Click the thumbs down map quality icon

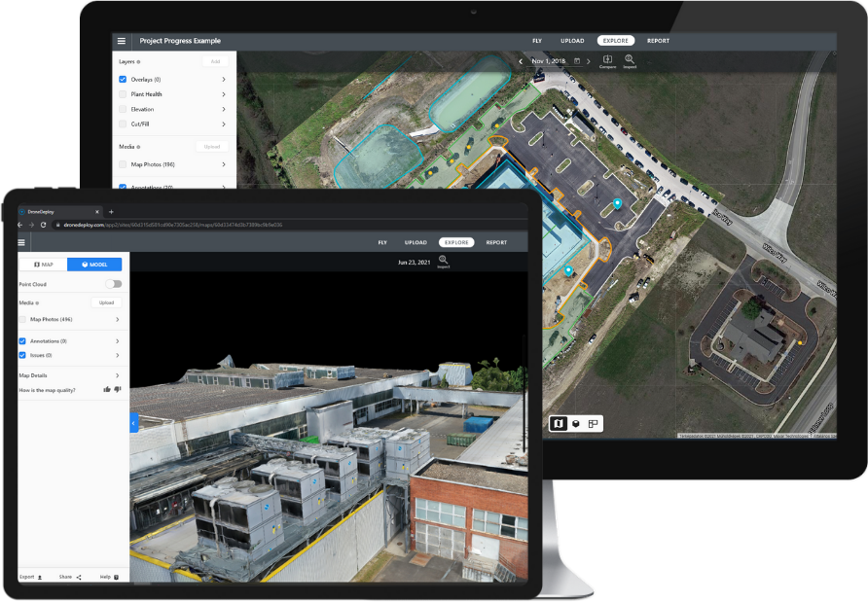point(118,389)
